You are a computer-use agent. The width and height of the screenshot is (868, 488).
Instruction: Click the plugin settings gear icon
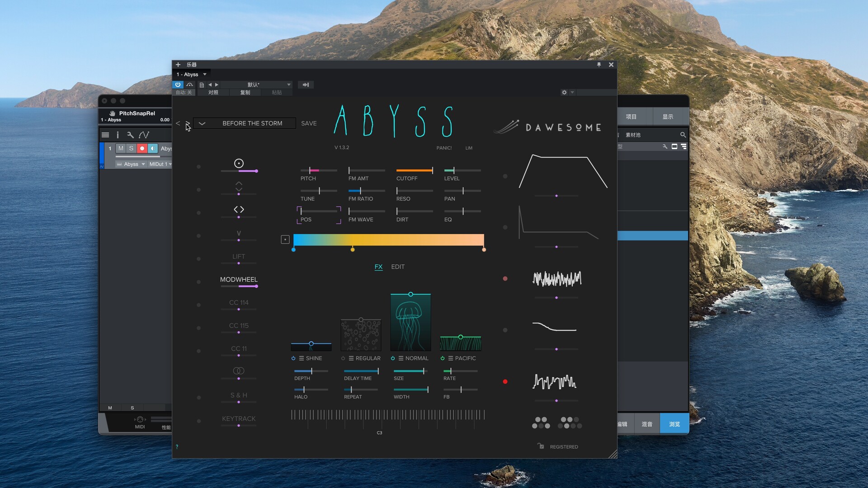coord(564,92)
